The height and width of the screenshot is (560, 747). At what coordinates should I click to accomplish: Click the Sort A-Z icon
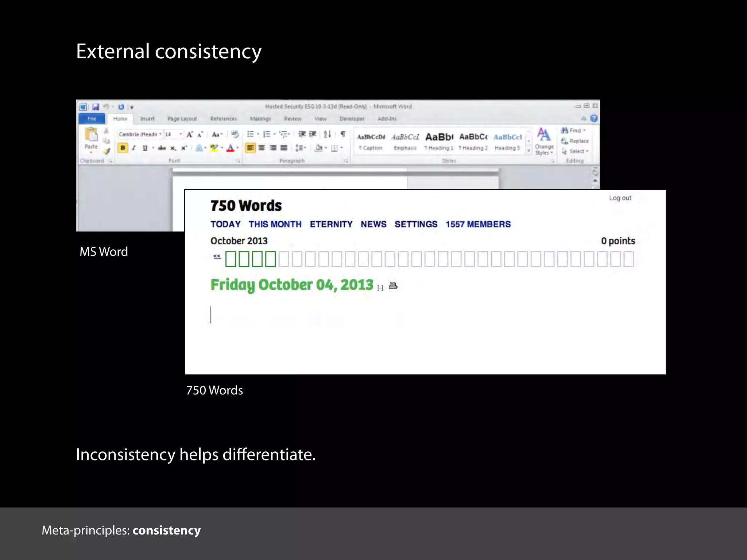tap(327, 134)
